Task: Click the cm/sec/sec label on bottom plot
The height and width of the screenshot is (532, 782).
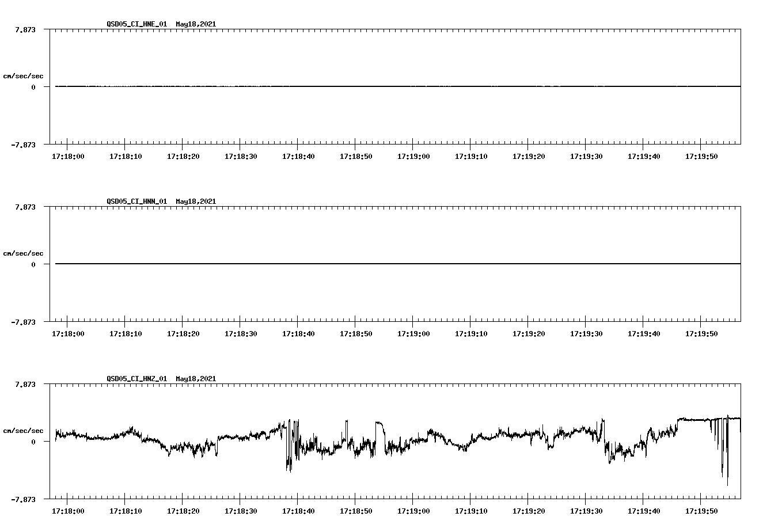Action: point(23,430)
